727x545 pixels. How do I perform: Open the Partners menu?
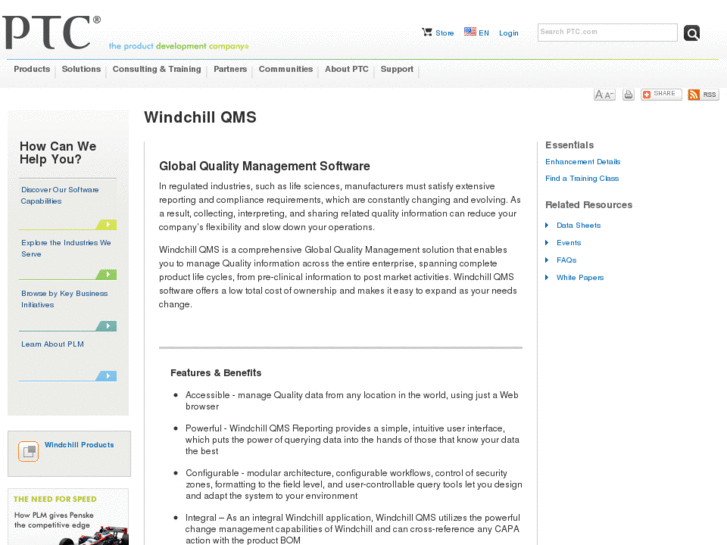pos(230,69)
